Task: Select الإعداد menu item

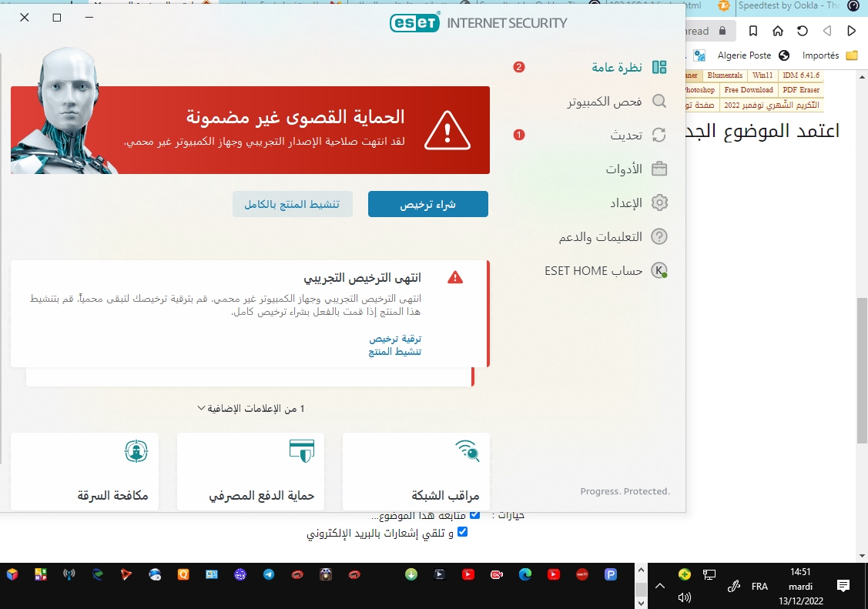Action: point(626,203)
